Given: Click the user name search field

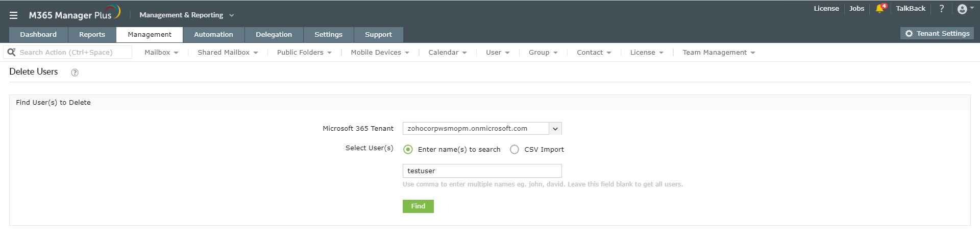Looking at the screenshot, I should pyautogui.click(x=482, y=171).
